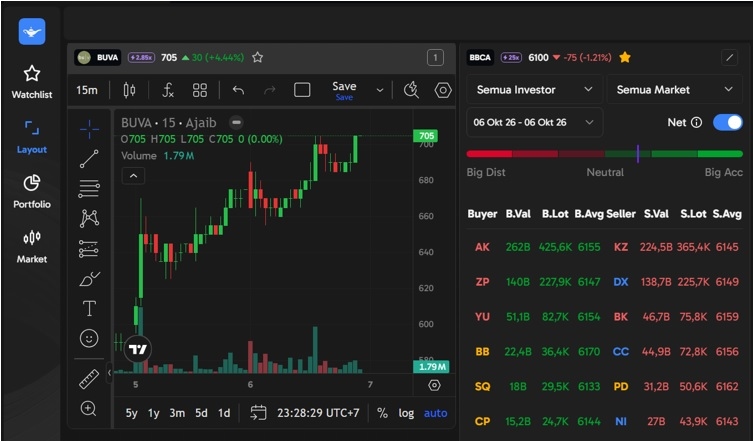Image resolution: width=753 pixels, height=441 pixels.
Task: Open the Layout section
Action: point(32,137)
